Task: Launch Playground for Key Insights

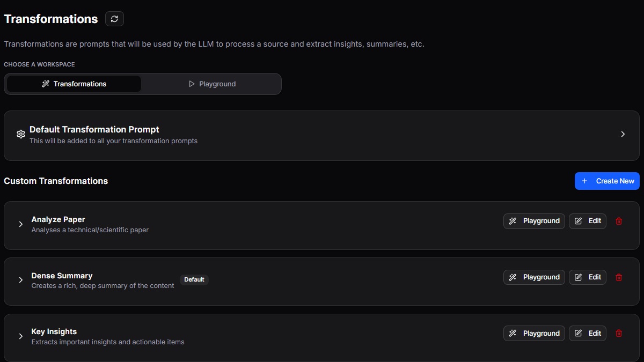Action: pyautogui.click(x=534, y=333)
